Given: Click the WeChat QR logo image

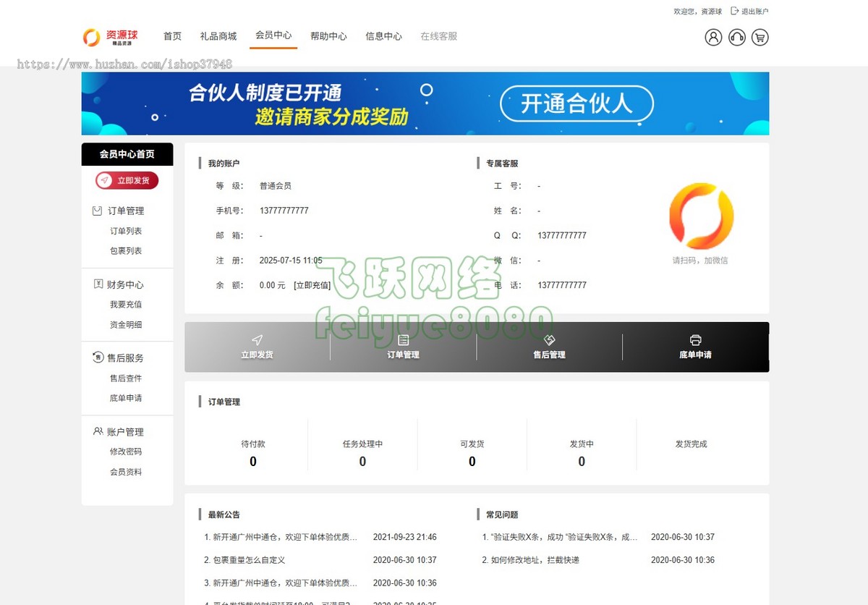Looking at the screenshot, I should click(701, 216).
